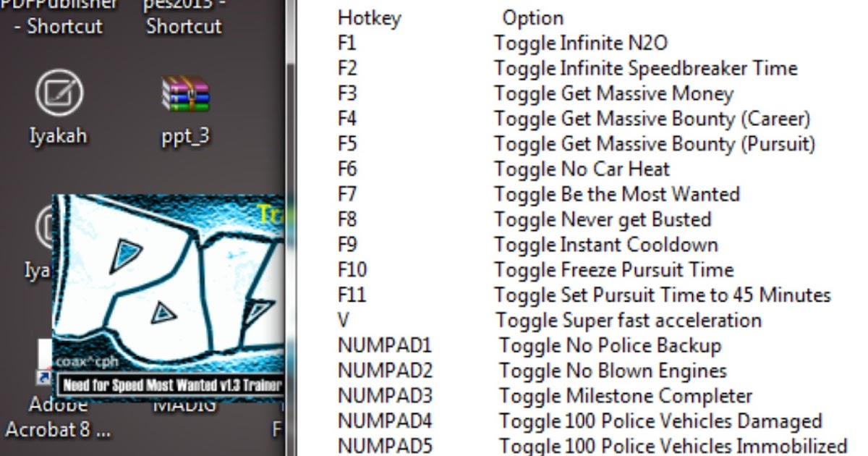Select the coax^cph credit text
The height and width of the screenshot is (456, 868).
[x=87, y=363]
